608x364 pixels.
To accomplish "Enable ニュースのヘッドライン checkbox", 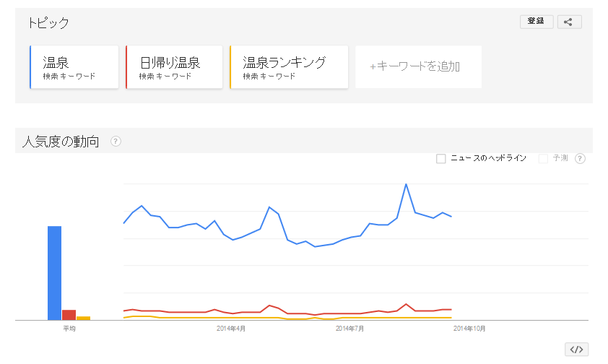I will 440,158.
